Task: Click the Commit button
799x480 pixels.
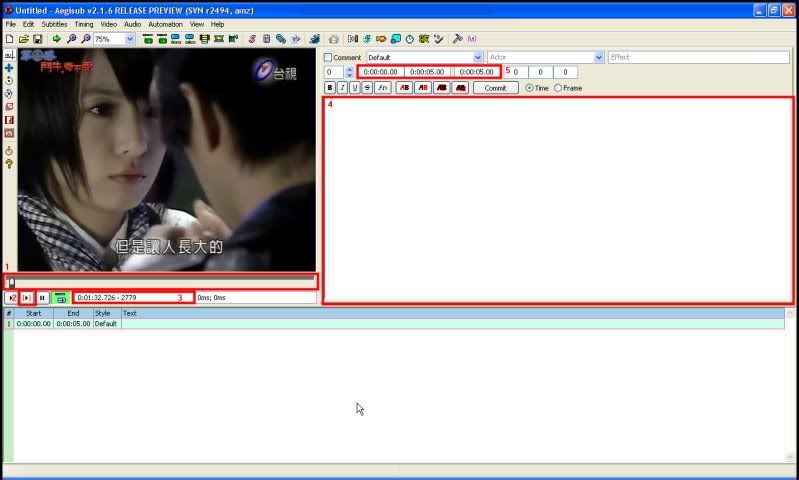Action: pos(495,88)
